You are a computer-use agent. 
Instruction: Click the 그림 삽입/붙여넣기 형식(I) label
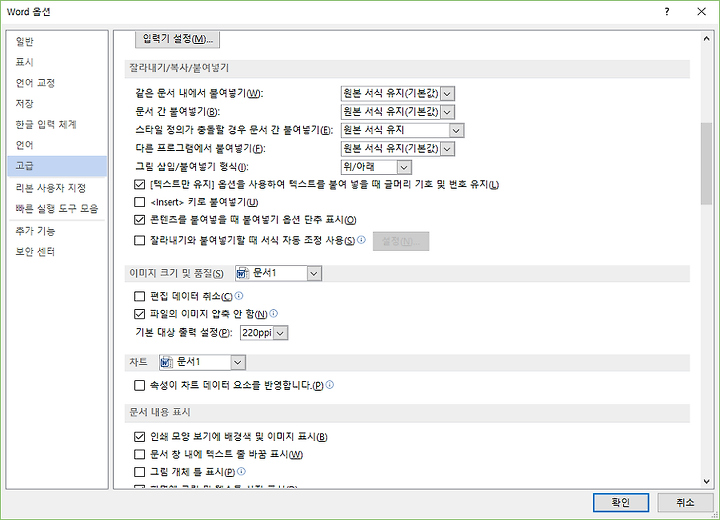point(192,167)
